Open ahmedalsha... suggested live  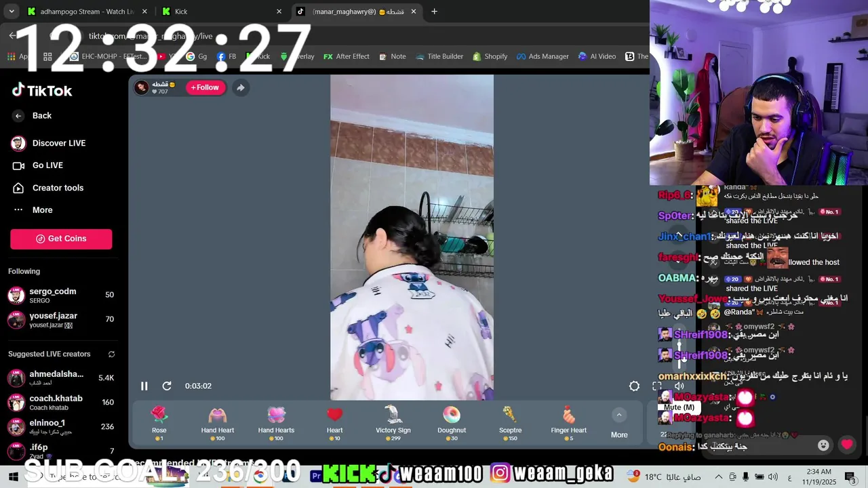(61, 378)
